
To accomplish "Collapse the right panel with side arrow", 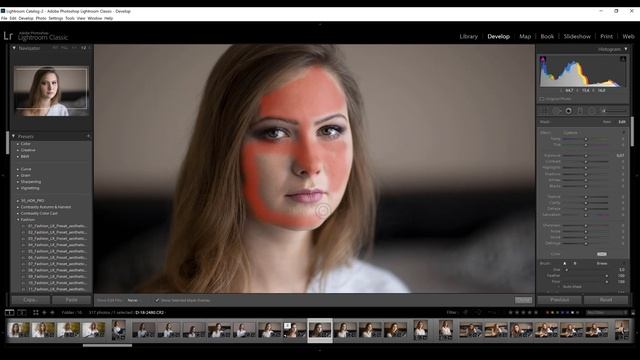I will [637, 176].
